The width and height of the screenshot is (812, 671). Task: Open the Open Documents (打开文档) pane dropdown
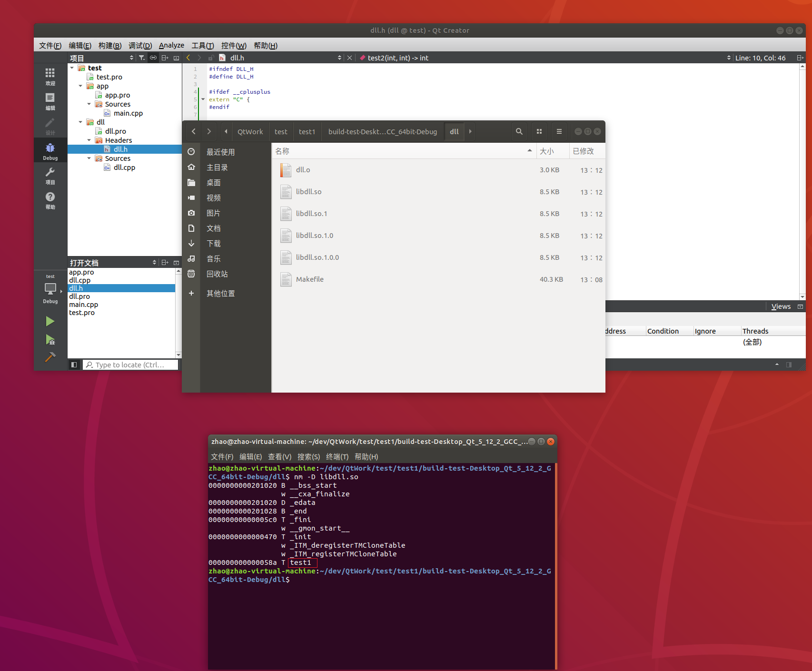point(113,262)
